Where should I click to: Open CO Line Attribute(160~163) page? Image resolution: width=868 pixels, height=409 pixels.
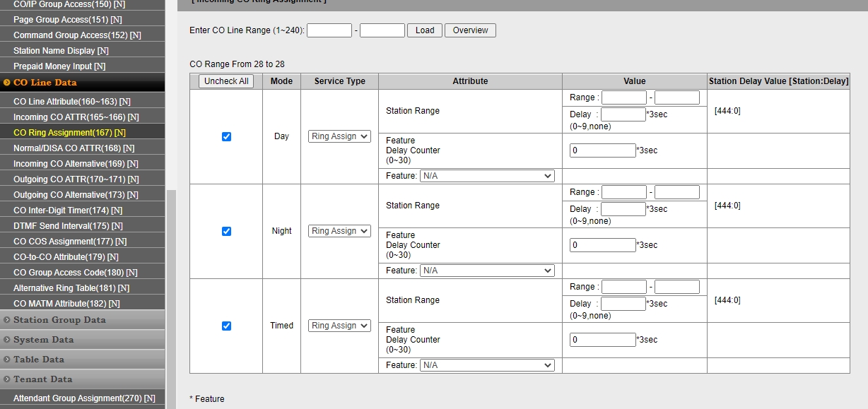71,102
